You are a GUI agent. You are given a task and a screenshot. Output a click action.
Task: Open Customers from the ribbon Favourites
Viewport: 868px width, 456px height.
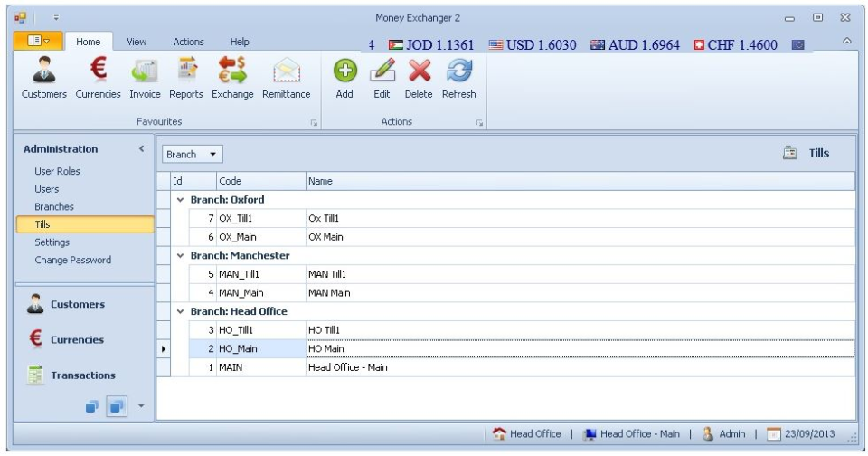tap(43, 78)
